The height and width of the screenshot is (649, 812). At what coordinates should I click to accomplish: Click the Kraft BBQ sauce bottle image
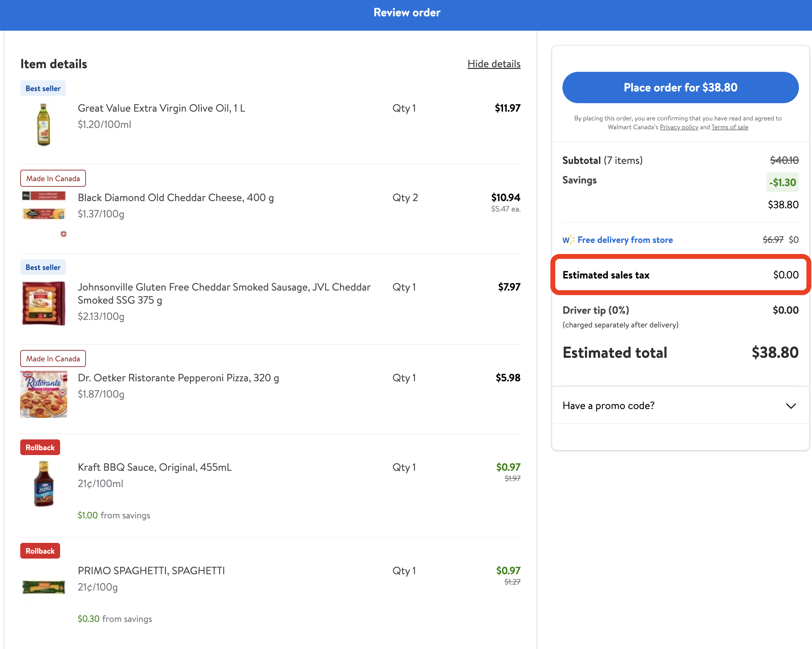coord(44,484)
